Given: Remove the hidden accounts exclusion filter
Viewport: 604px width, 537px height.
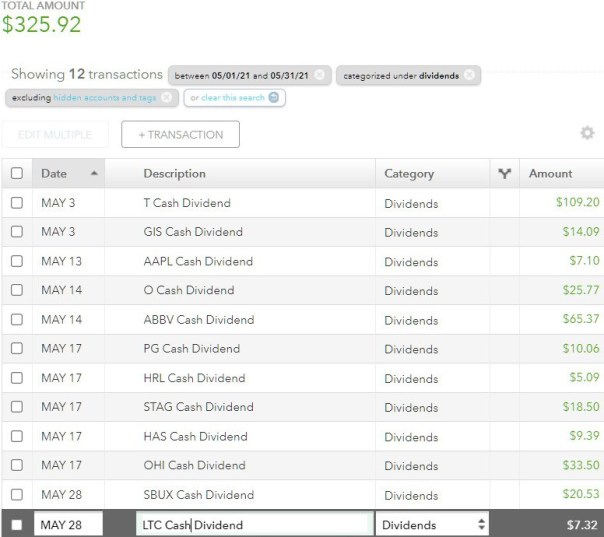Looking at the screenshot, I should [167, 98].
